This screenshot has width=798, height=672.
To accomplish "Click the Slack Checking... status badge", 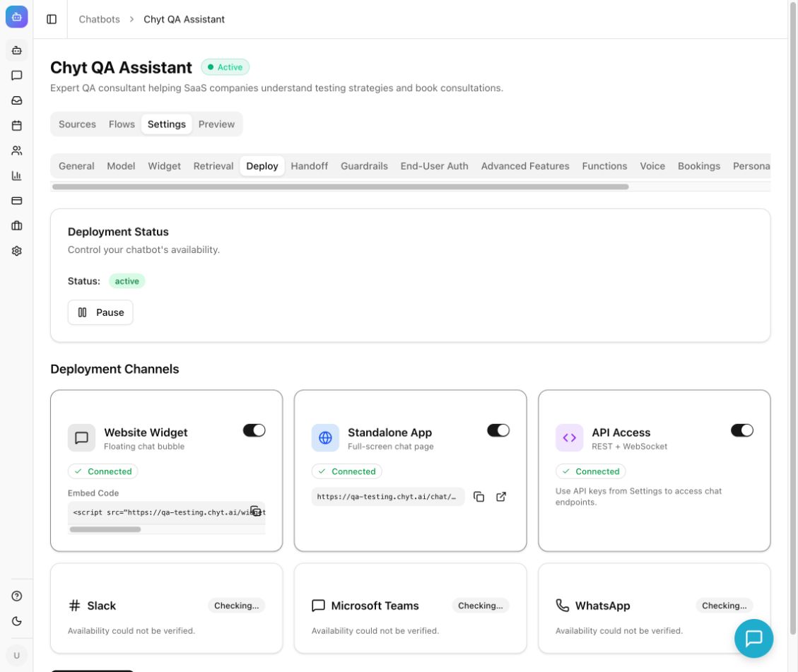I will [236, 606].
